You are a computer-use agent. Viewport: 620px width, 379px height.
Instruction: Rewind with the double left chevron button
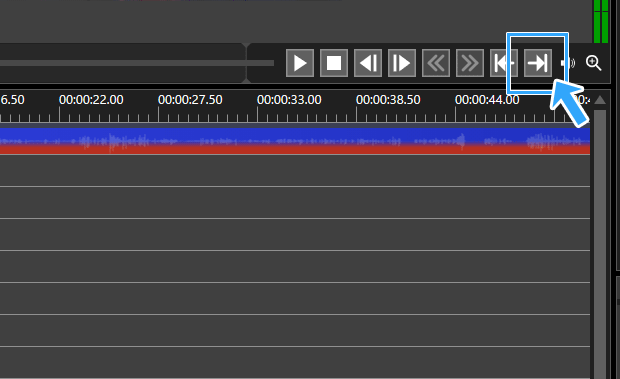pos(436,63)
